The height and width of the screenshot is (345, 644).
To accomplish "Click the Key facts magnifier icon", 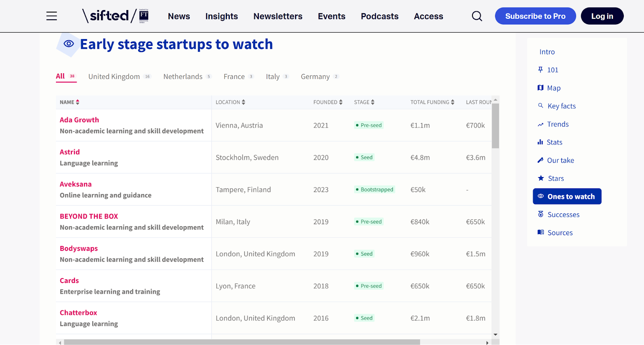I will coord(541,105).
